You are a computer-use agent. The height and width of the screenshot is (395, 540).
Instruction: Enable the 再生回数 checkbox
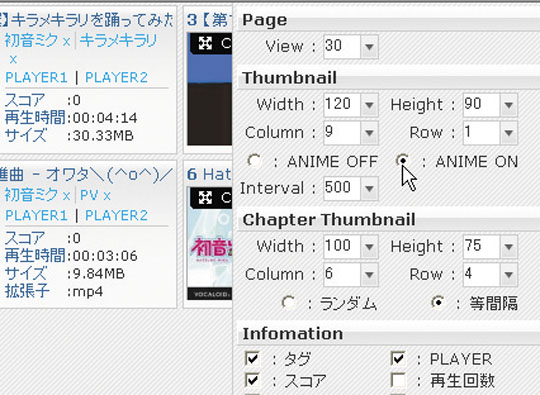pyautogui.click(x=398, y=381)
